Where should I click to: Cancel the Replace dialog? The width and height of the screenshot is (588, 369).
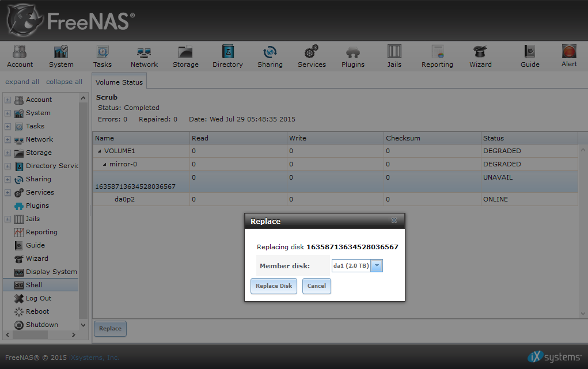317,286
